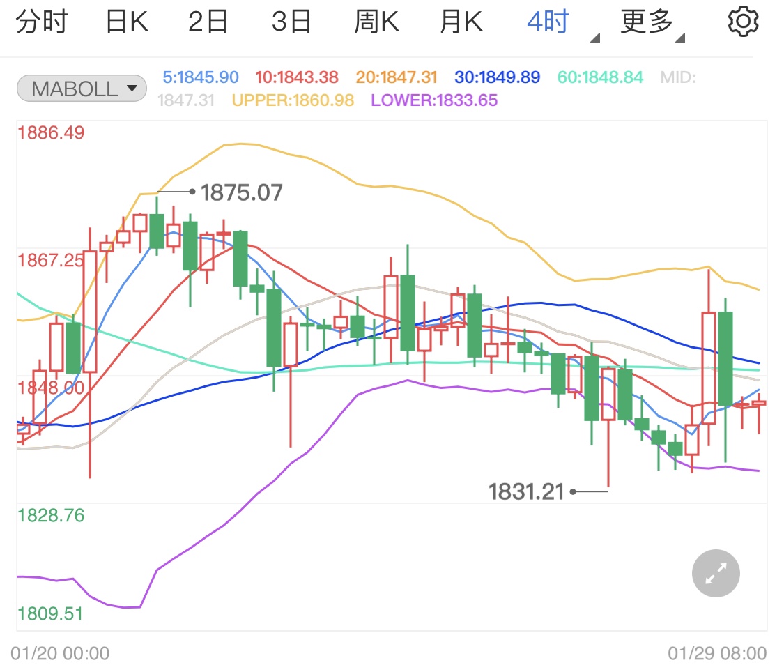Click the MA10 value 10:1843.38 label

pos(297,77)
